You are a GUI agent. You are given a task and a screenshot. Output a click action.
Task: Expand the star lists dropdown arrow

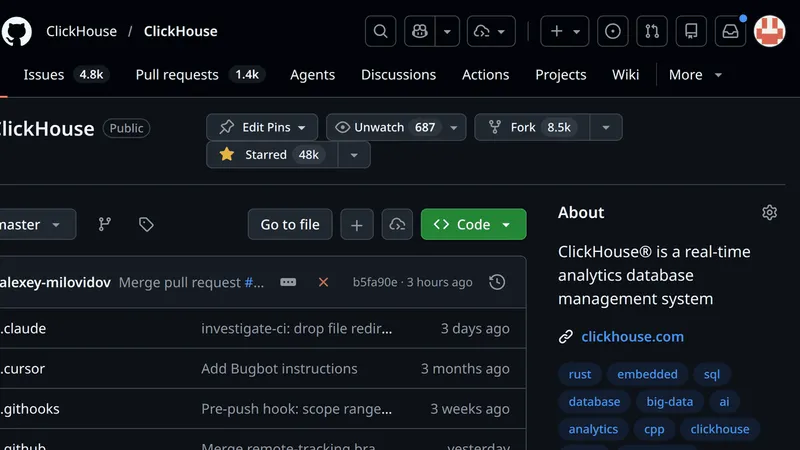pos(354,155)
